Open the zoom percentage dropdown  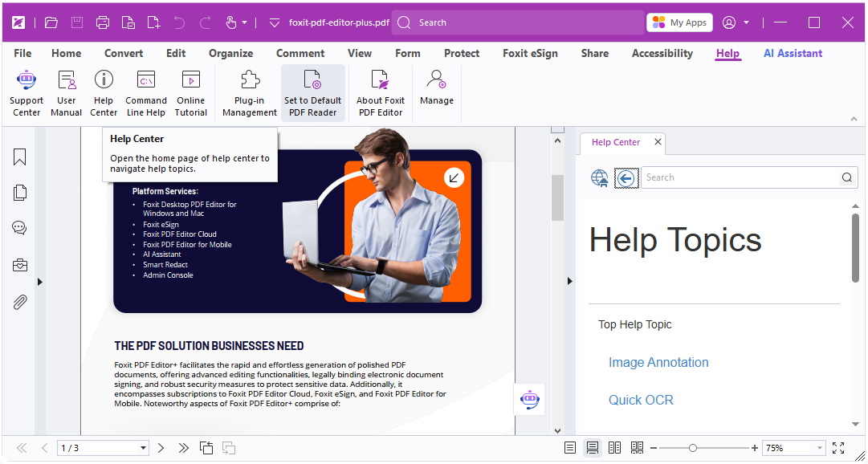[x=819, y=448]
